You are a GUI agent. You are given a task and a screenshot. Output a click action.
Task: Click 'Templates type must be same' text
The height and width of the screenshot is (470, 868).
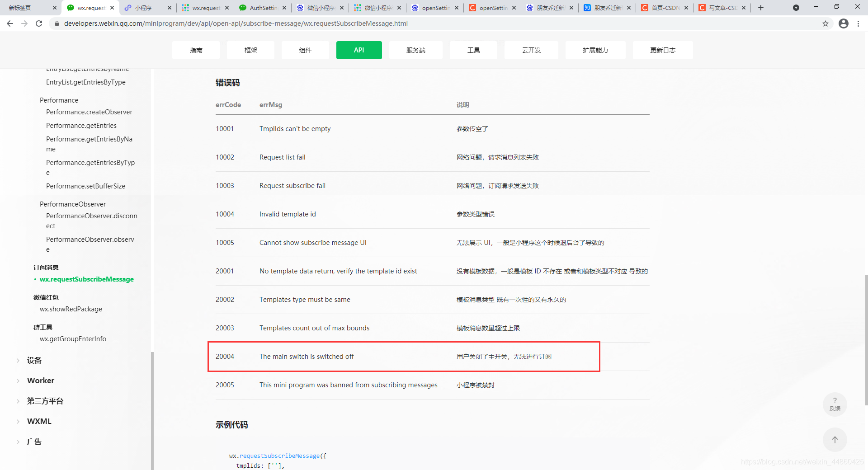coord(305,300)
